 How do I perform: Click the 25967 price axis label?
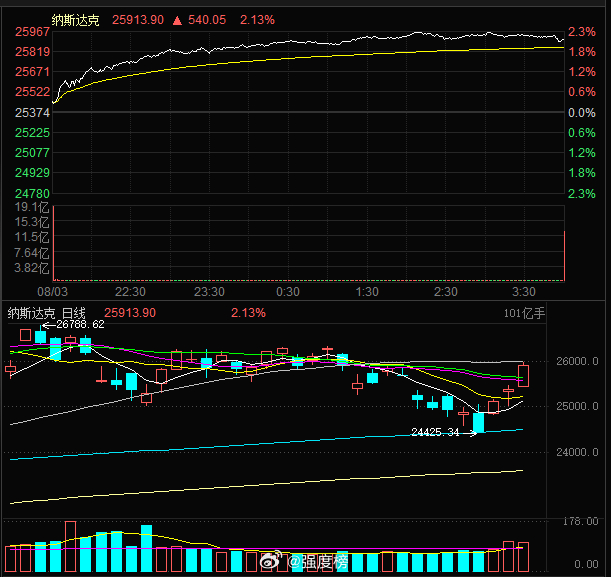pos(33,32)
